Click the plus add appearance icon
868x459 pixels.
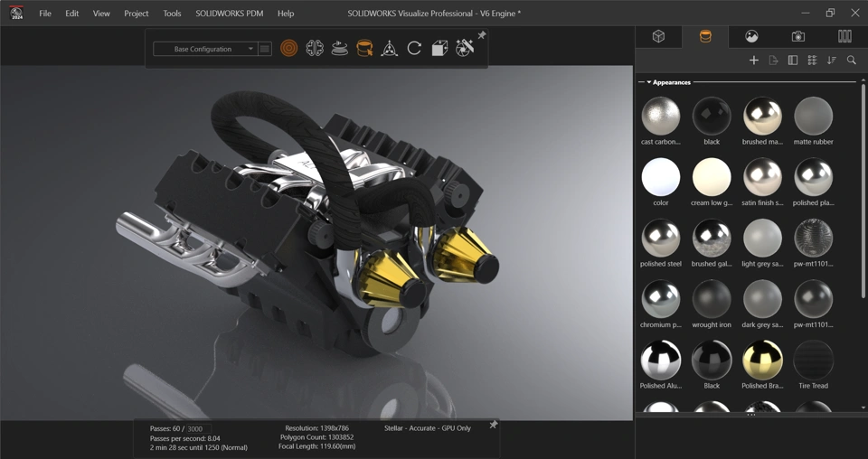click(x=753, y=61)
